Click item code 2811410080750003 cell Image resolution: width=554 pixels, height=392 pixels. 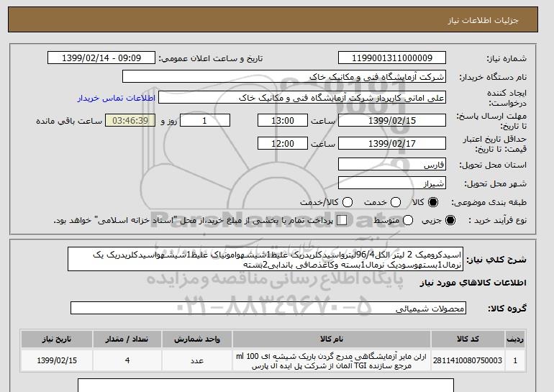(468, 360)
